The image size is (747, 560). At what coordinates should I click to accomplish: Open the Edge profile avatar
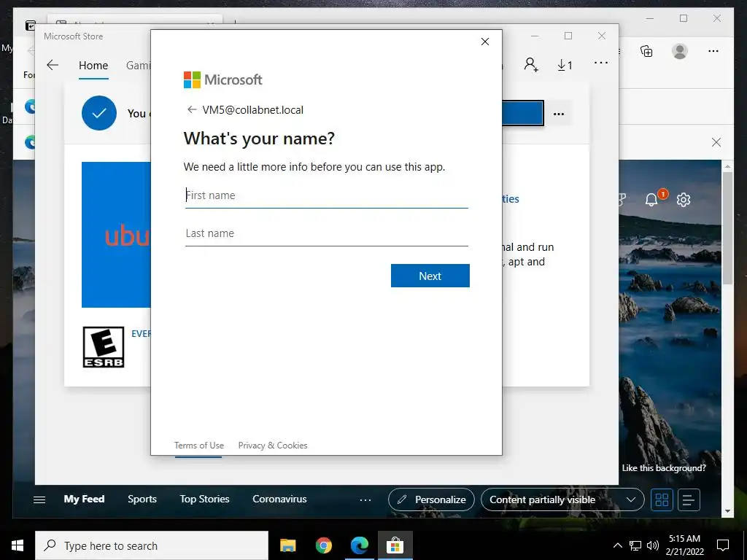680,51
